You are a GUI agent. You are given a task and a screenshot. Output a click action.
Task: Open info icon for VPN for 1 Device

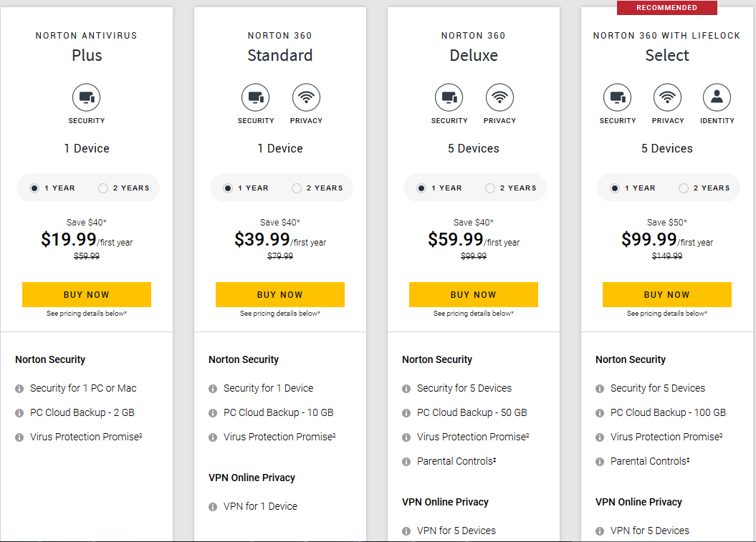[213, 507]
